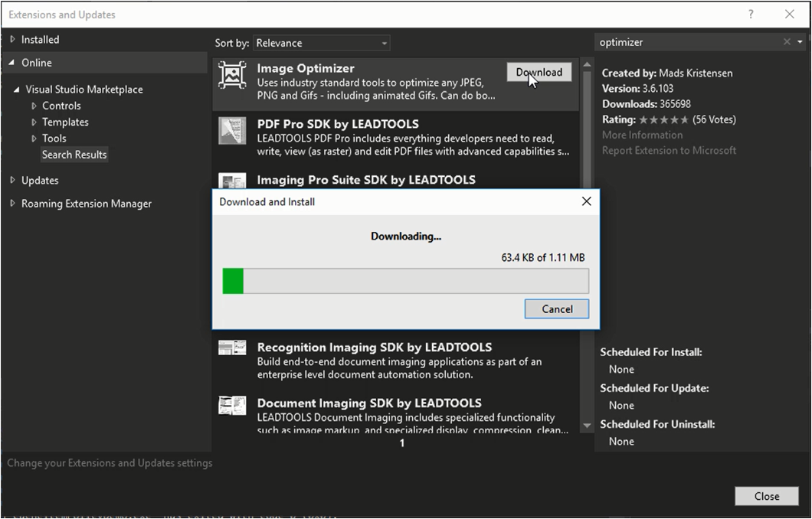This screenshot has height=519, width=812.
Task: Select Roaming Extension Manager item
Action: pos(87,204)
